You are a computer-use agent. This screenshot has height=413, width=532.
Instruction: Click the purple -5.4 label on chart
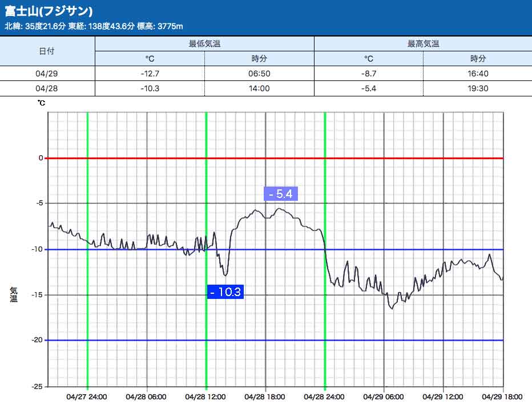280,194
